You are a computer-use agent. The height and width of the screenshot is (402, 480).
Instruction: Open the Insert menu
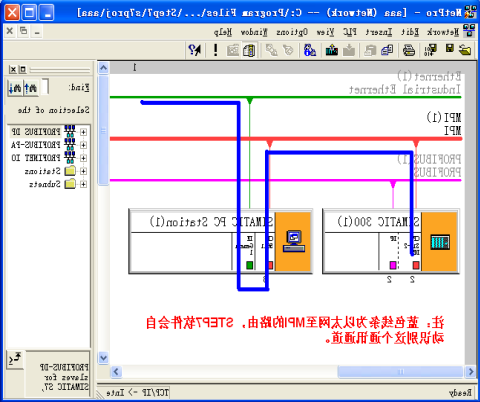point(379,32)
